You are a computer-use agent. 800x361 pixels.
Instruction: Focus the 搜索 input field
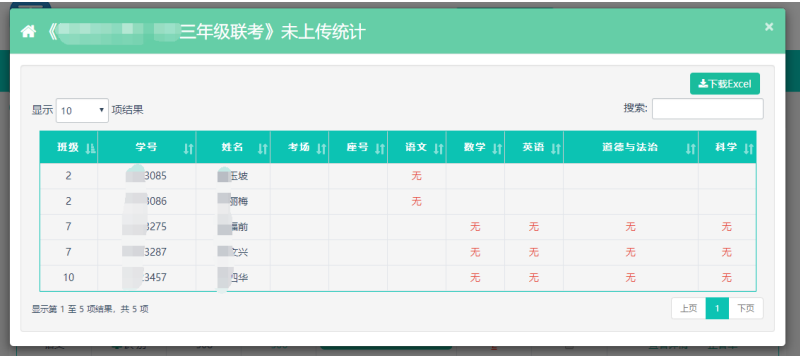pos(708,109)
